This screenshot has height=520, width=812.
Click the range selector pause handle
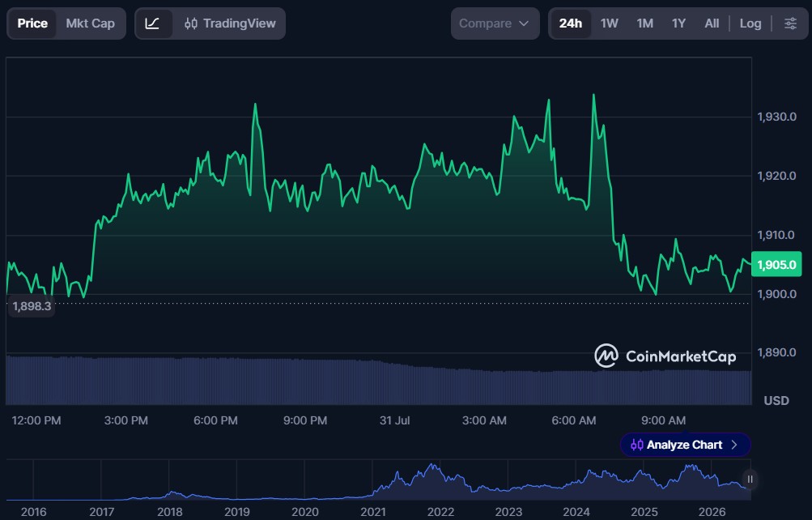pos(750,479)
